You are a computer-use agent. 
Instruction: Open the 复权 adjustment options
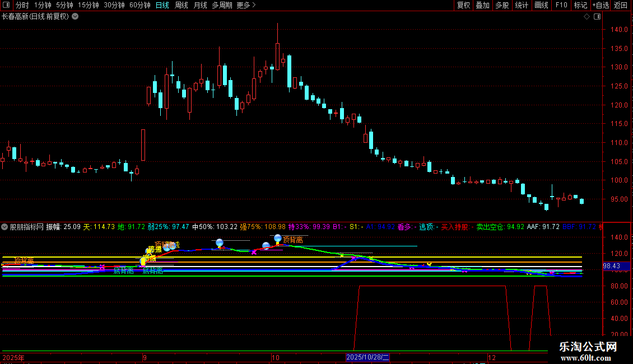[463, 5]
